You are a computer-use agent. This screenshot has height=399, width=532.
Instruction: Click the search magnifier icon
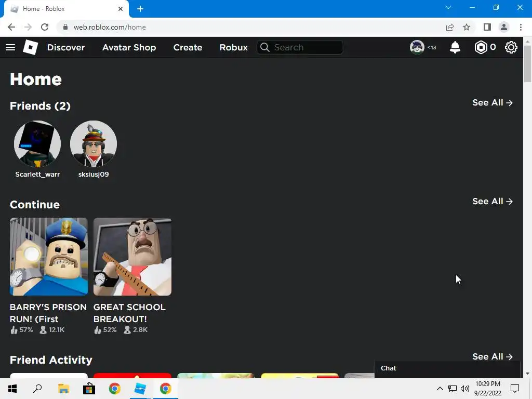pos(265,47)
